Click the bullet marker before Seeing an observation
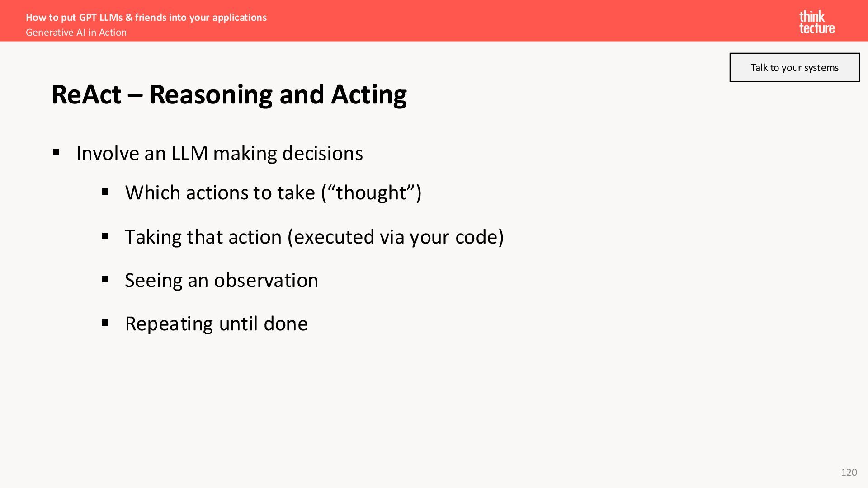This screenshot has width=868, height=488. coord(106,280)
